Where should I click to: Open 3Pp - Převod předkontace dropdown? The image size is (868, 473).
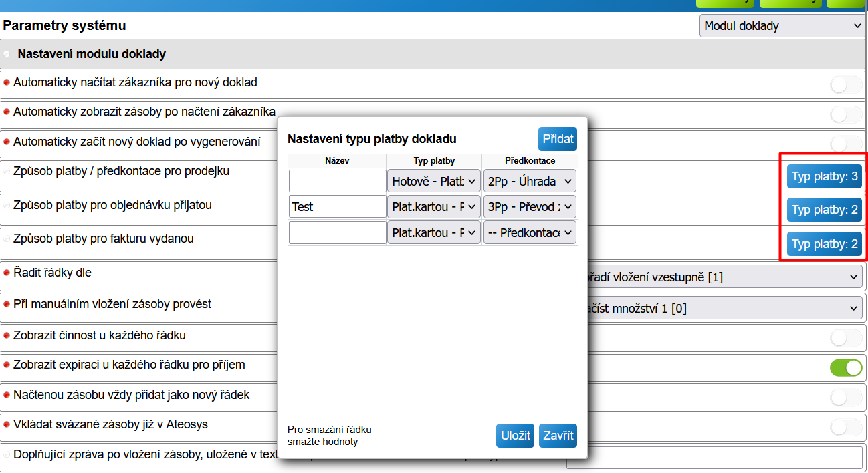point(530,207)
